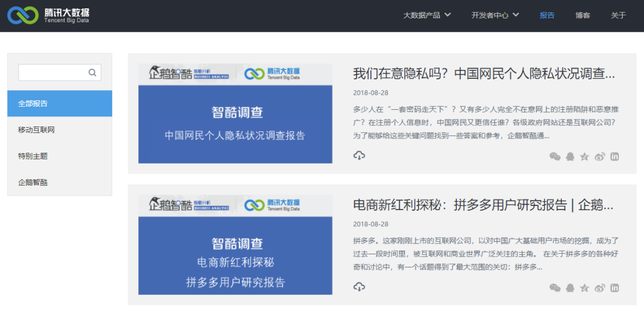This screenshot has width=644, height=311.
Task: Select the 特别主题 sidebar category
Action: tap(60, 156)
